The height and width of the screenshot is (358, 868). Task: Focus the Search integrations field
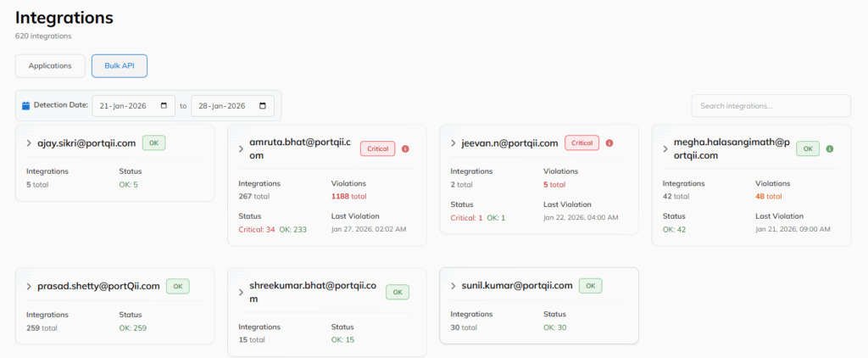click(771, 106)
